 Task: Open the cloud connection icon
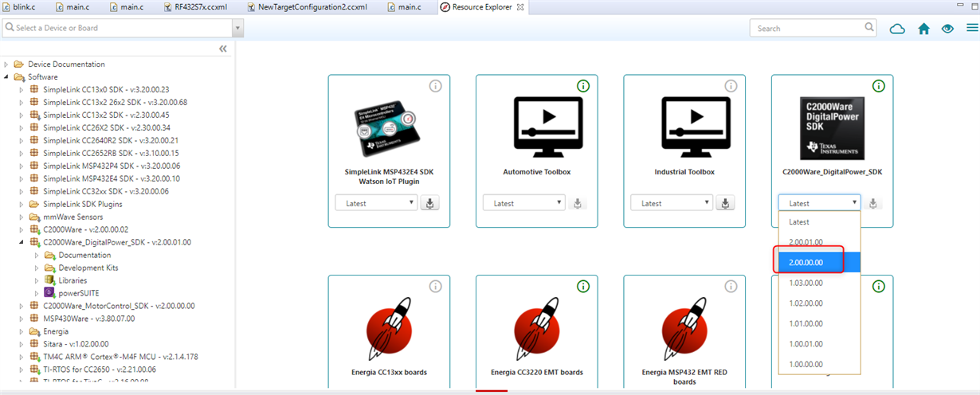tap(897, 28)
